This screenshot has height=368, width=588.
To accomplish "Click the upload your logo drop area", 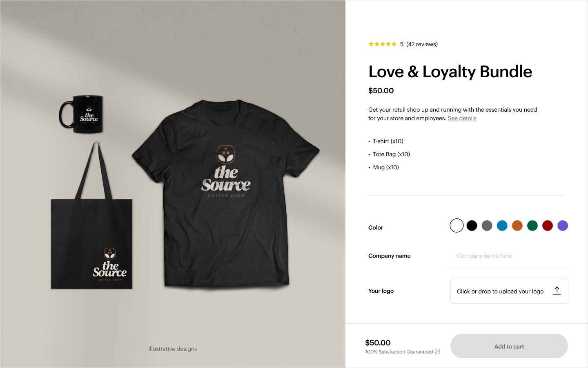I will click(x=509, y=291).
